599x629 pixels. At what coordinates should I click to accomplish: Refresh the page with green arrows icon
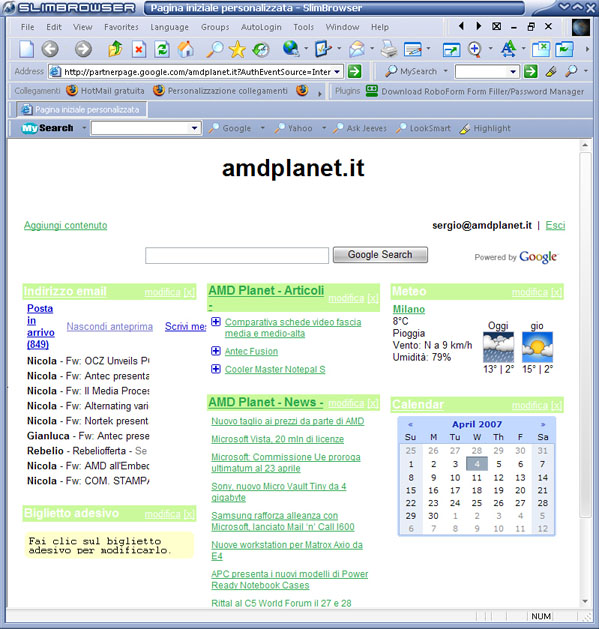pos(162,49)
